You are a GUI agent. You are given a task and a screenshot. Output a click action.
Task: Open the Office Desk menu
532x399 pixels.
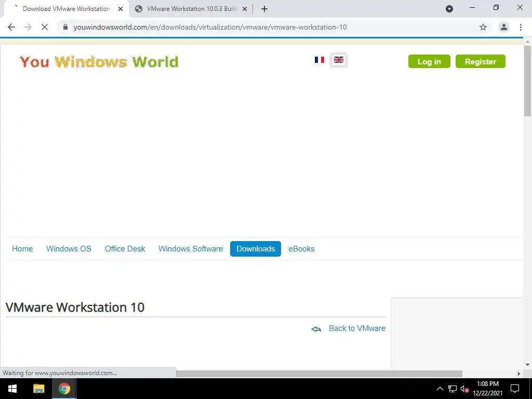pos(125,249)
